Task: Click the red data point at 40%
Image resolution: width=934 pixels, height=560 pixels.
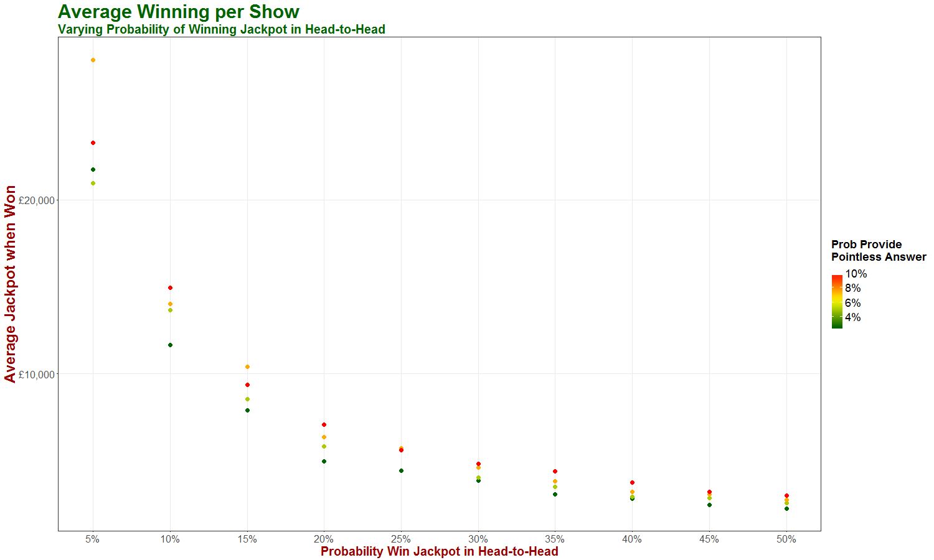Action: click(632, 483)
